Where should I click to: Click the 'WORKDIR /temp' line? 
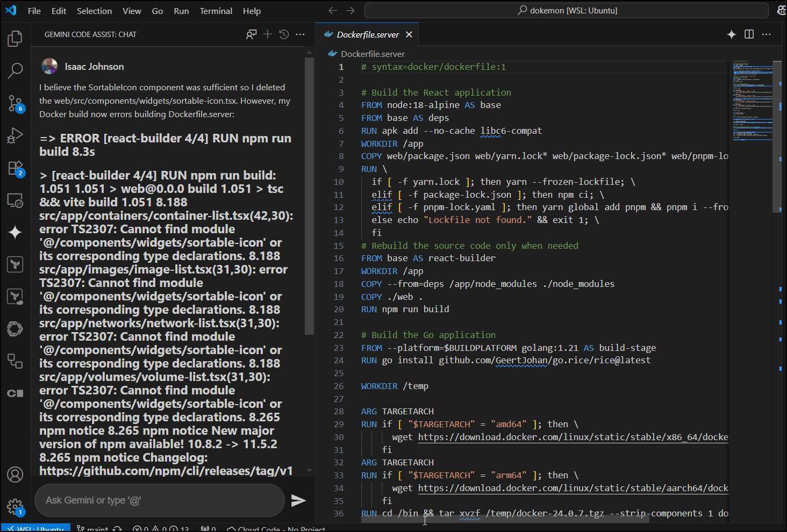[x=395, y=386]
